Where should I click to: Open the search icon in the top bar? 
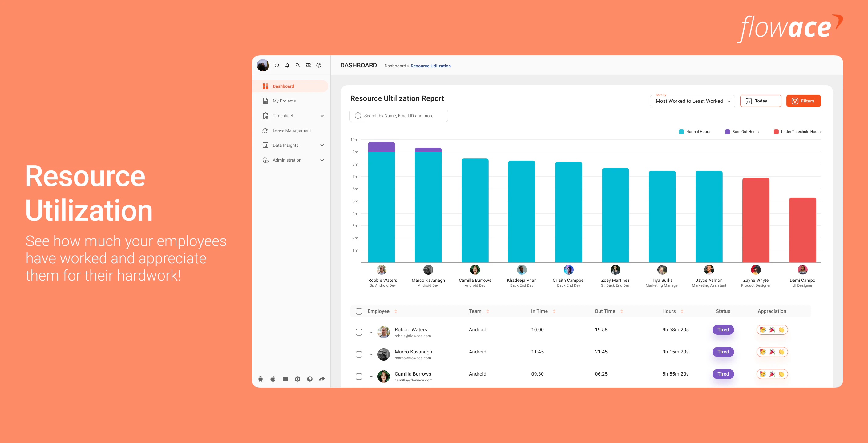click(297, 65)
